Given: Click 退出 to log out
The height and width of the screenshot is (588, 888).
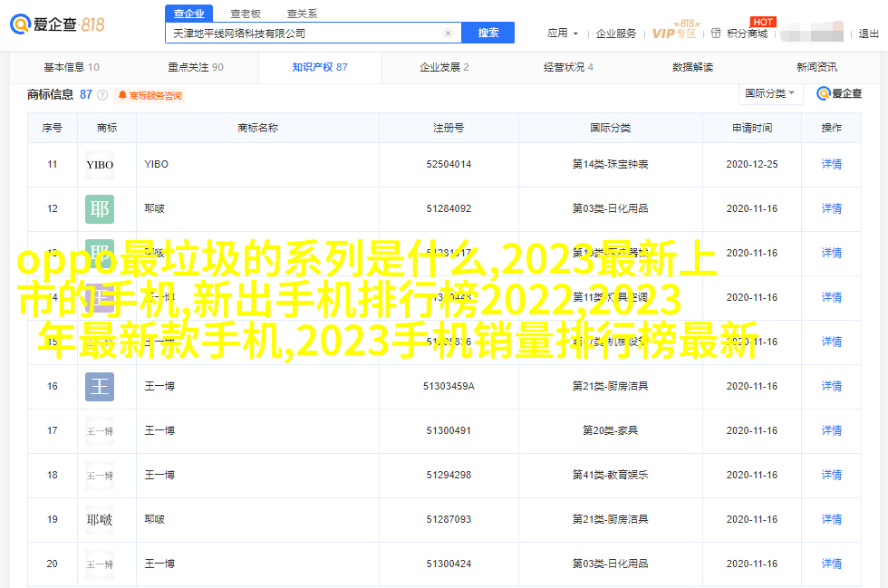Looking at the screenshot, I should pyautogui.click(x=868, y=34).
